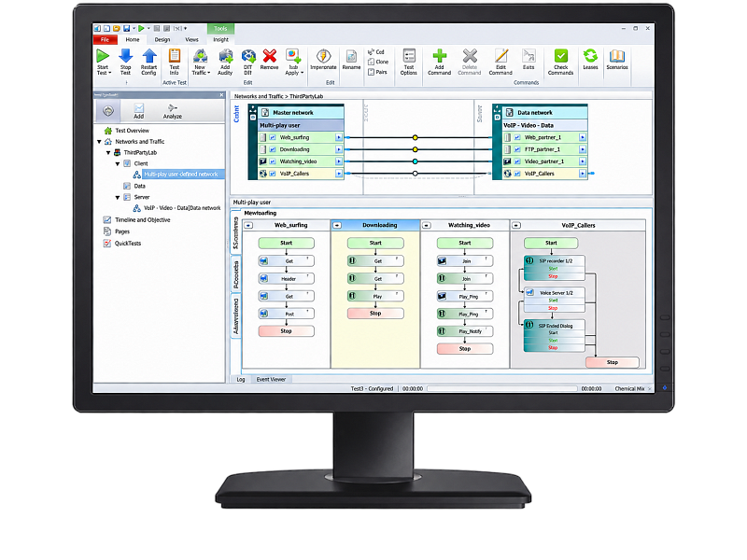Collapse the Server node in tree
Viewport: 747px width, 560px height.
tap(118, 197)
